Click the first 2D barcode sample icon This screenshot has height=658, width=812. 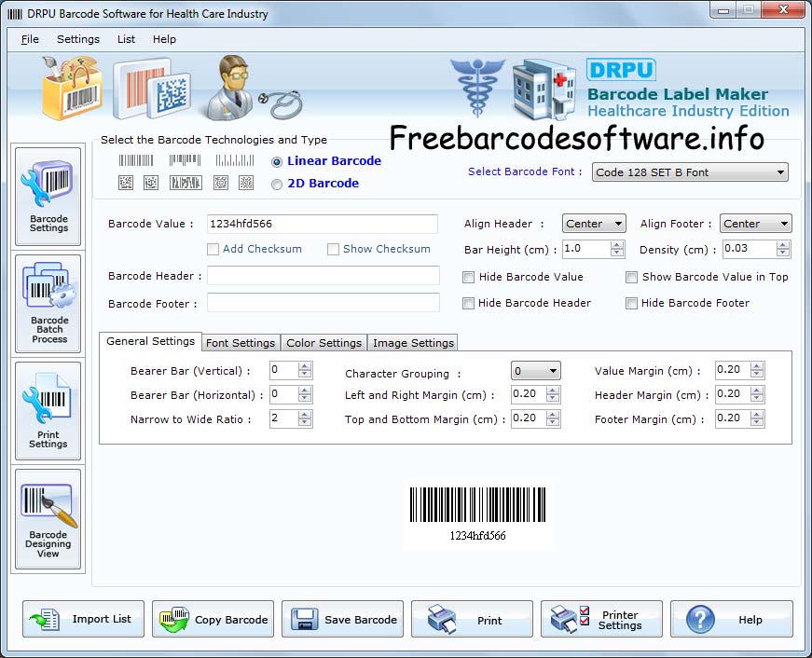(x=126, y=183)
